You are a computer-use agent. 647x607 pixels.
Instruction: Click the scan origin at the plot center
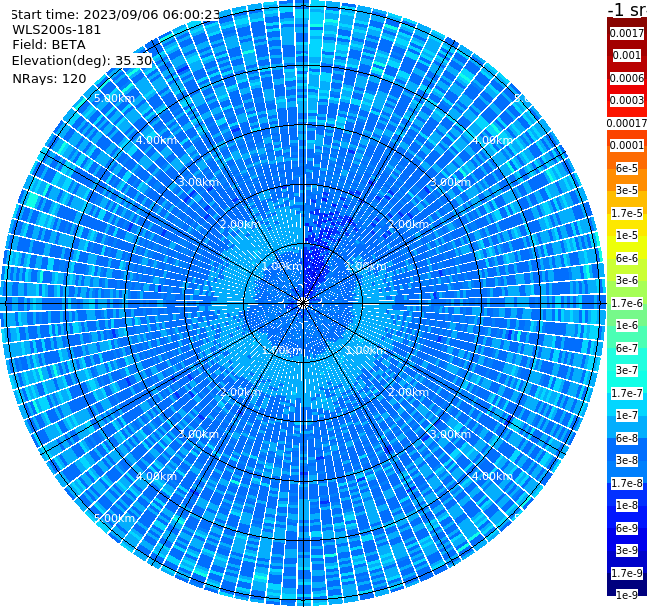coord(303,304)
